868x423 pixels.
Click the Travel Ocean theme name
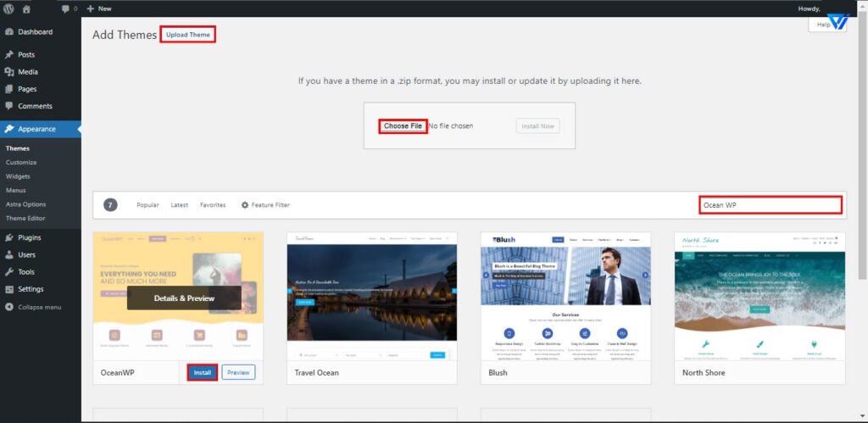click(x=317, y=373)
